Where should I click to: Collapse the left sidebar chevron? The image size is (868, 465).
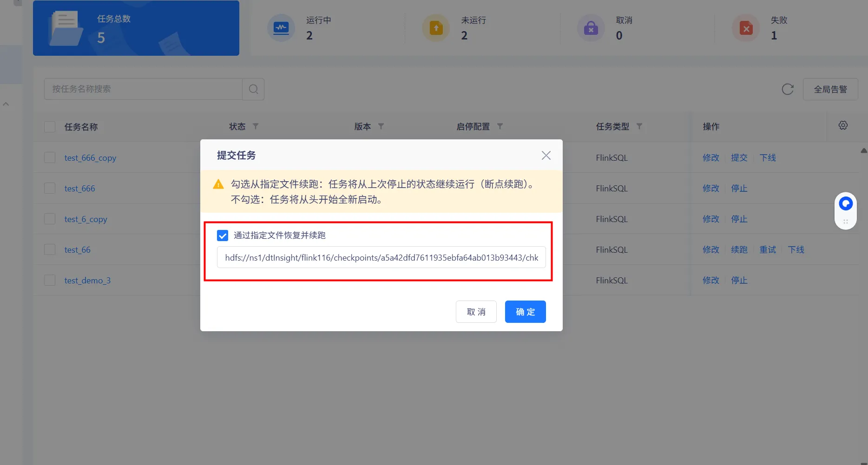6,104
